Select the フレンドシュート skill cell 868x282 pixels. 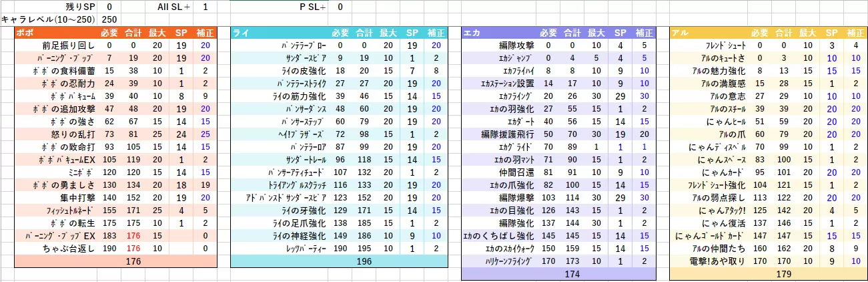[709, 45]
